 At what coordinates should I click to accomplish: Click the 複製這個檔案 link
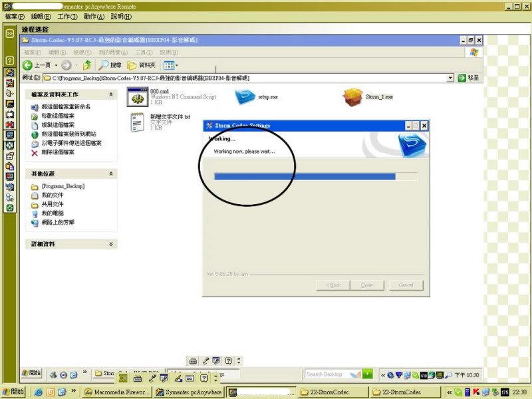[58, 125]
